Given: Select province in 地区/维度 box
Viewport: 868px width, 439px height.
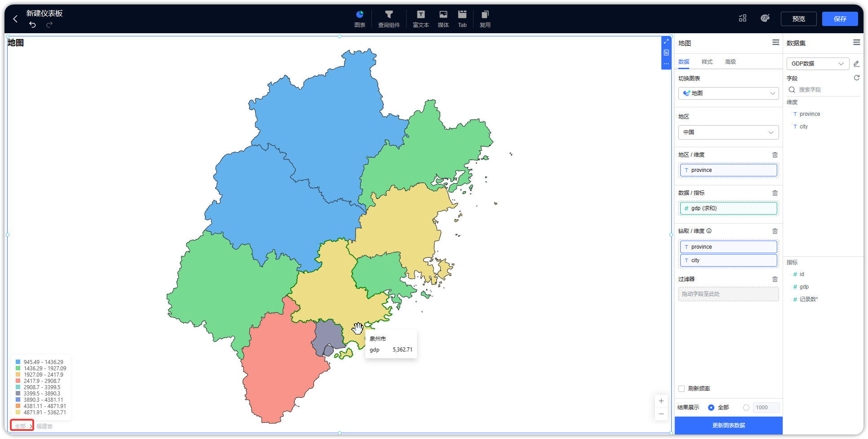Looking at the screenshot, I should (x=729, y=170).
